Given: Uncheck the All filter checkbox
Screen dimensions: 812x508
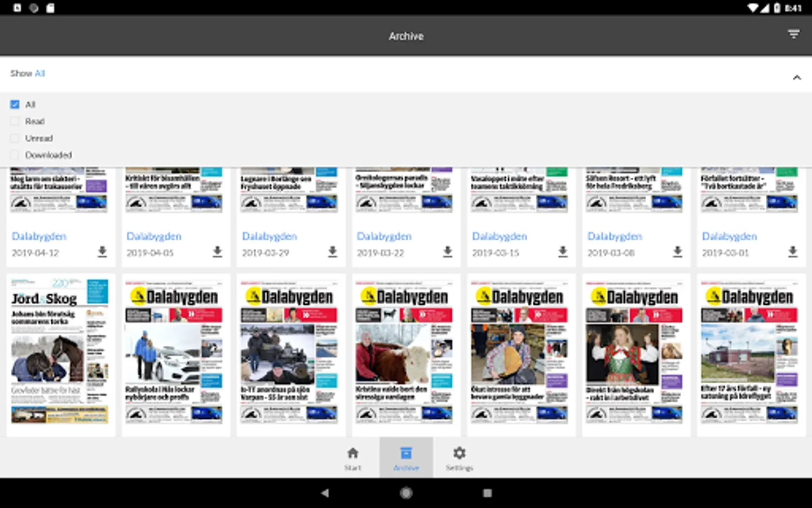Looking at the screenshot, I should tap(15, 104).
